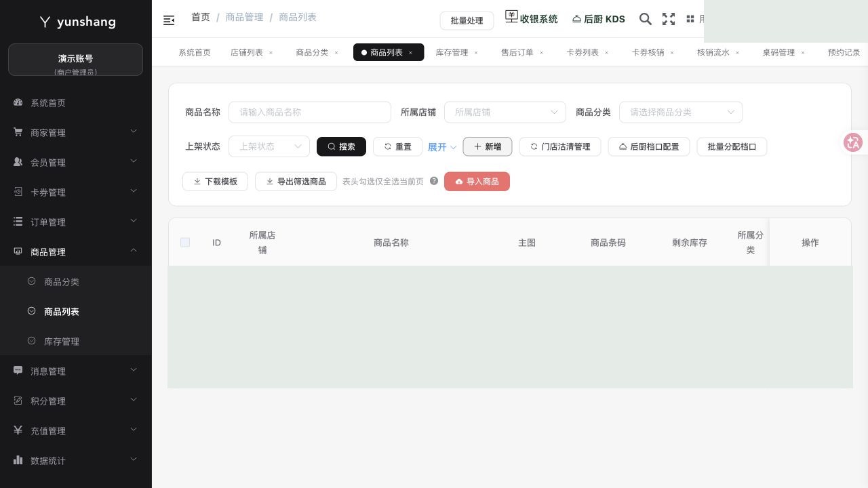868x488 pixels.
Task: Click the 重置 reset button
Action: [x=397, y=146]
